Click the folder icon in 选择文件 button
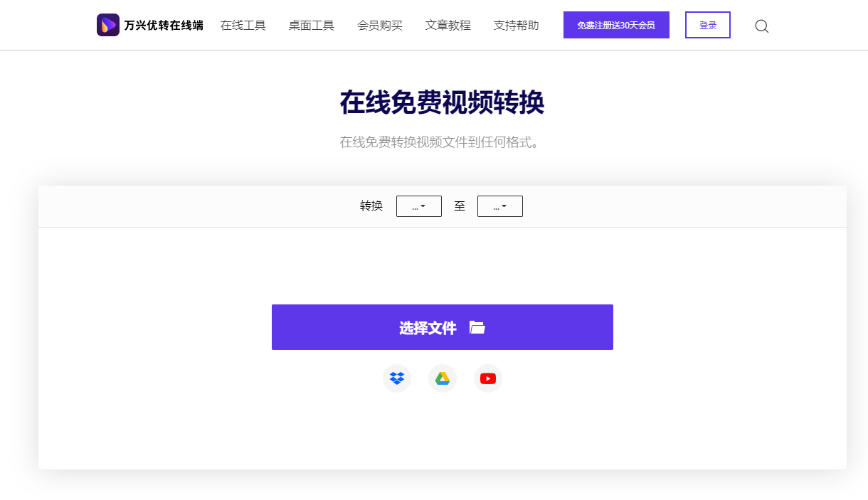 477,327
